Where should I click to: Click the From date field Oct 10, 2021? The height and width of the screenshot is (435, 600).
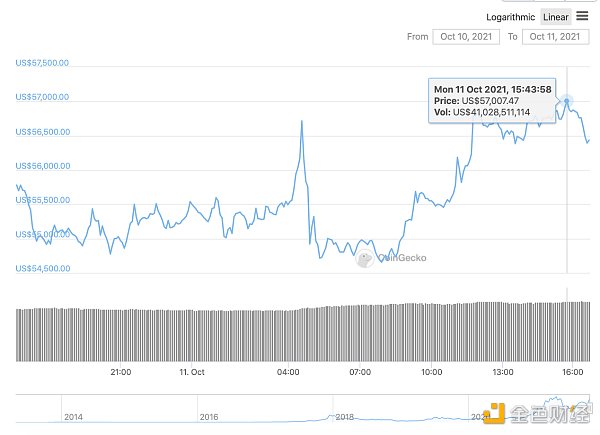(x=464, y=37)
